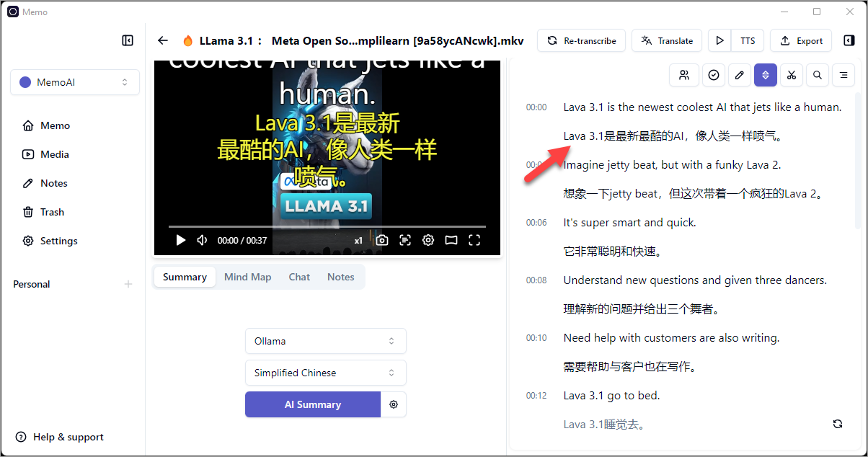The width and height of the screenshot is (868, 457).
Task: Play TTS audio with triangle button
Action: point(719,41)
